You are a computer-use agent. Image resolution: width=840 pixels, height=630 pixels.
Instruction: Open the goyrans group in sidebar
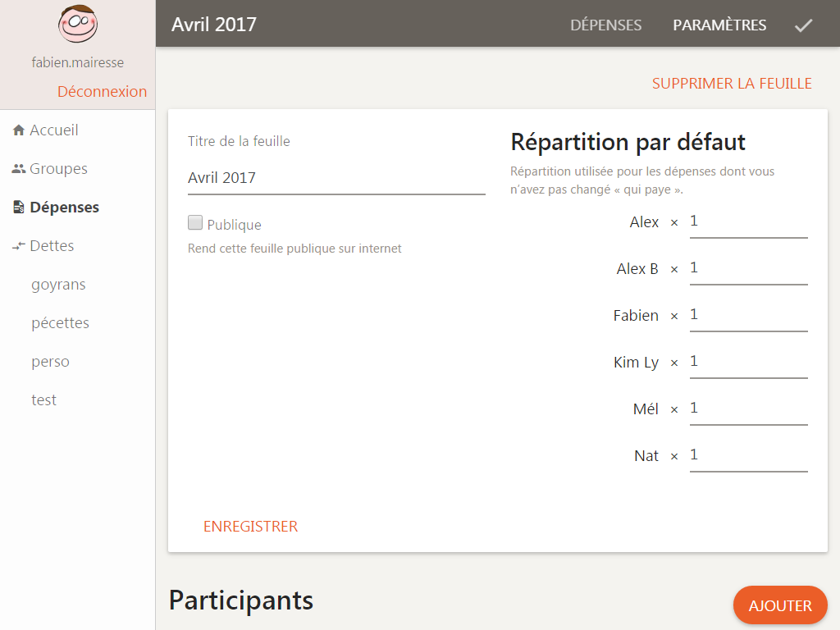[x=58, y=285]
